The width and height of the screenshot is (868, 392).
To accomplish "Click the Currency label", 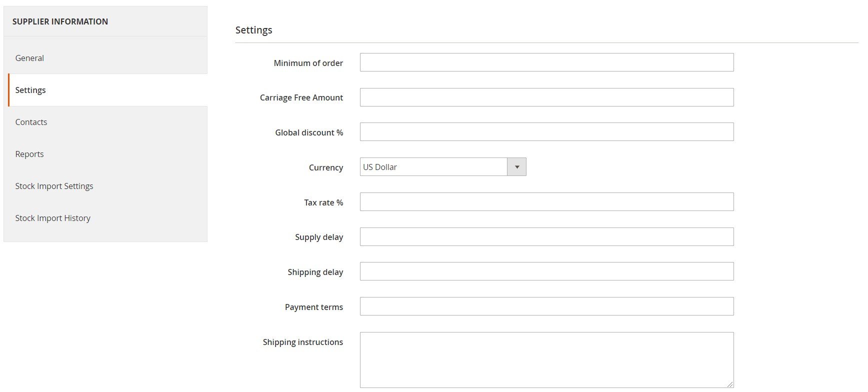I will point(326,167).
